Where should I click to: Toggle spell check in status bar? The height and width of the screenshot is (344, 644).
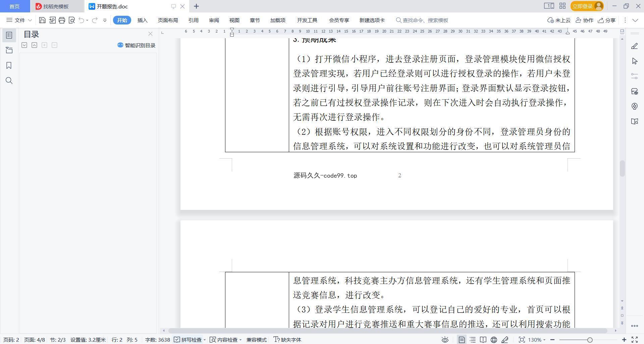188,340
